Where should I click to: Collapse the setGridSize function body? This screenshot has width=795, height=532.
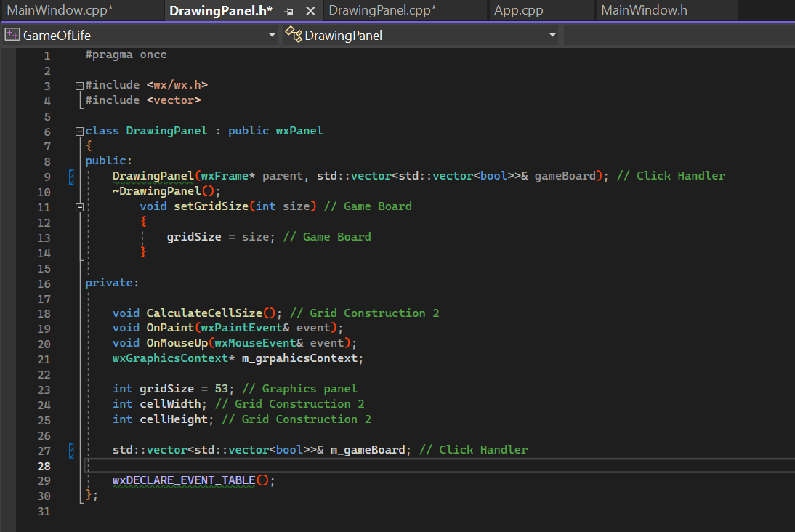(x=78, y=206)
